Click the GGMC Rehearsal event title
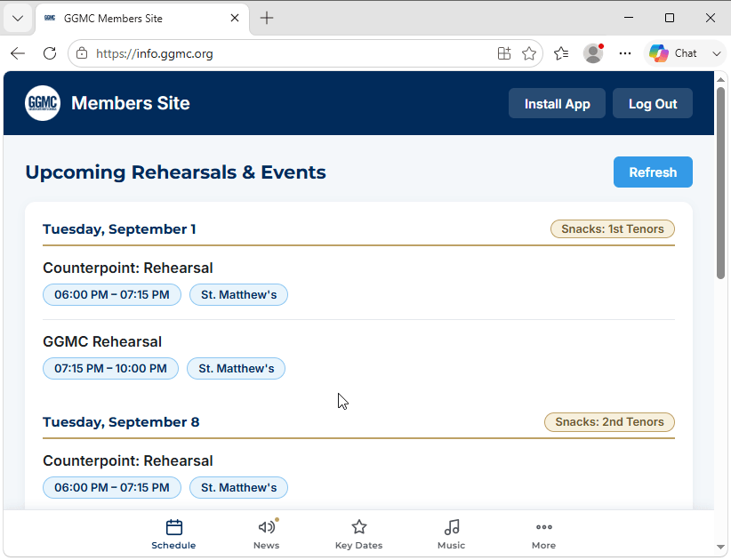Viewport: 731px width, 560px height. [x=102, y=341]
